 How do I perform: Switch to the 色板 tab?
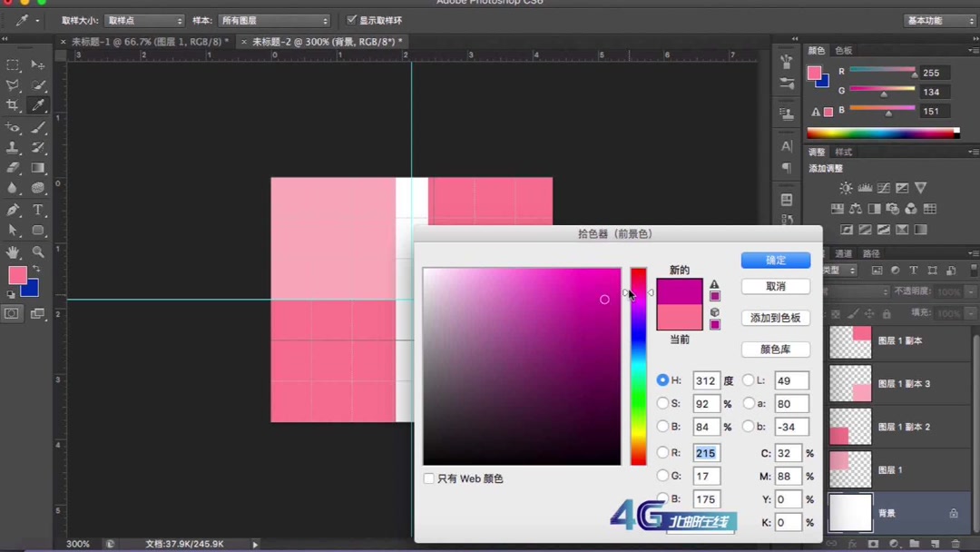coord(843,50)
